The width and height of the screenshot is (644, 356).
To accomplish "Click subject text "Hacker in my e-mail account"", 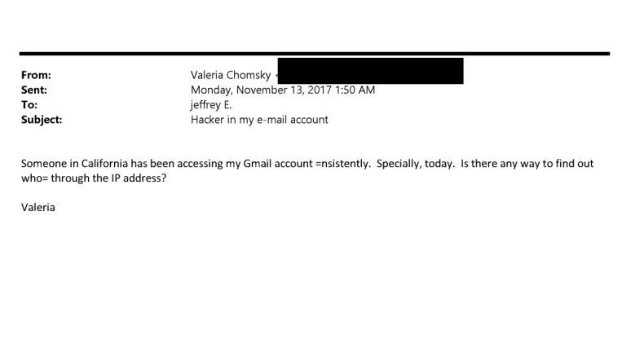I will point(258,119).
